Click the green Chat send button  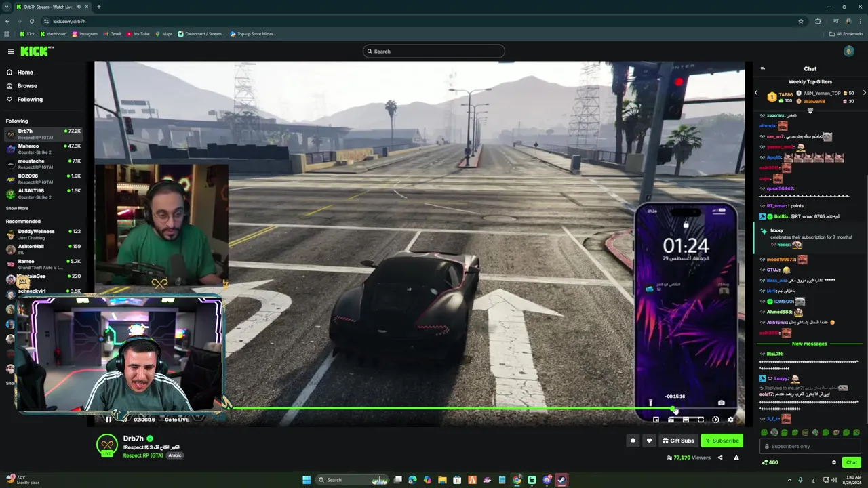852,462
